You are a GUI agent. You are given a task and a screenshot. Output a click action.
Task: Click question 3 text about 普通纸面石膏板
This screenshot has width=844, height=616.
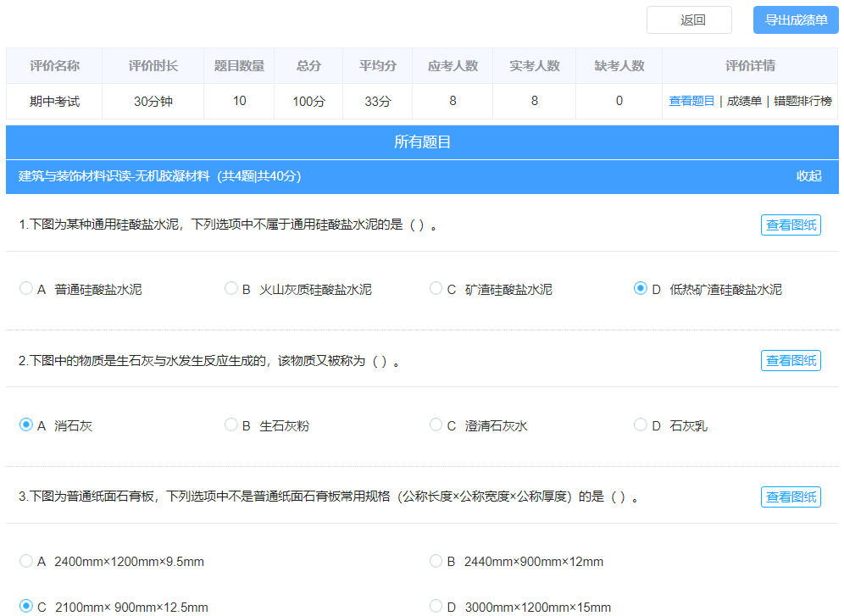click(x=328, y=497)
